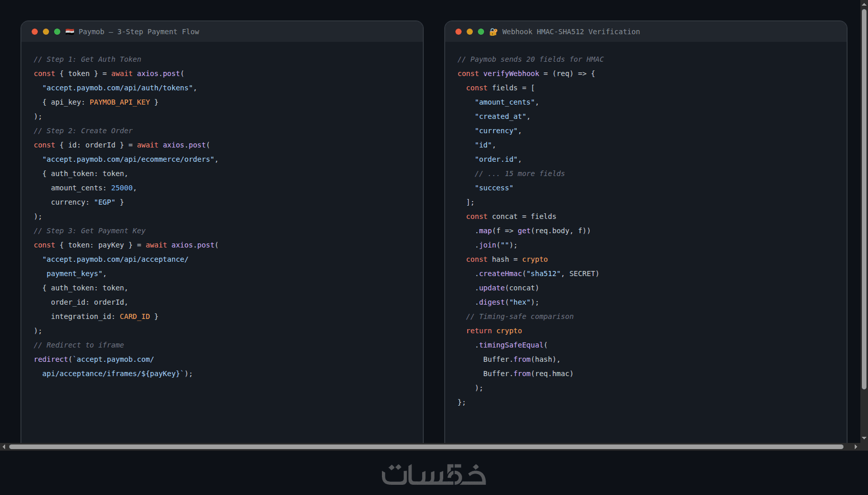This screenshot has width=868, height=495.
Task: Click the comment "// Redirect to iframe"
Action: (79, 345)
